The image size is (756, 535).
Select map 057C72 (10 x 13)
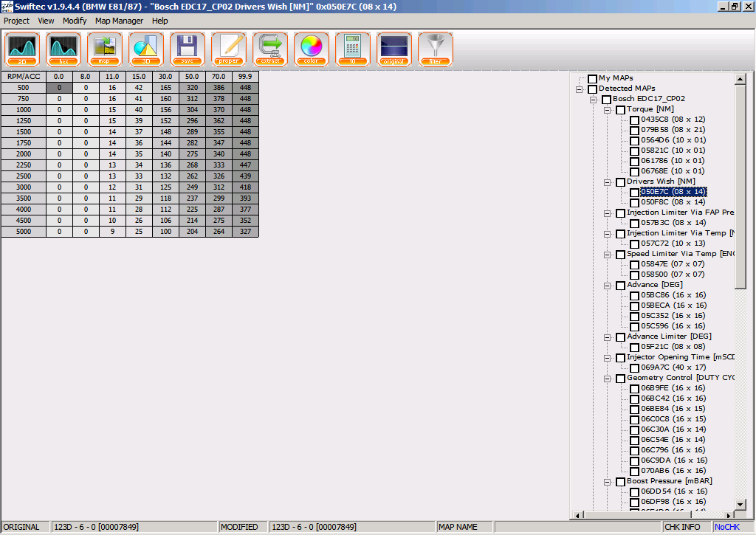[x=673, y=244]
